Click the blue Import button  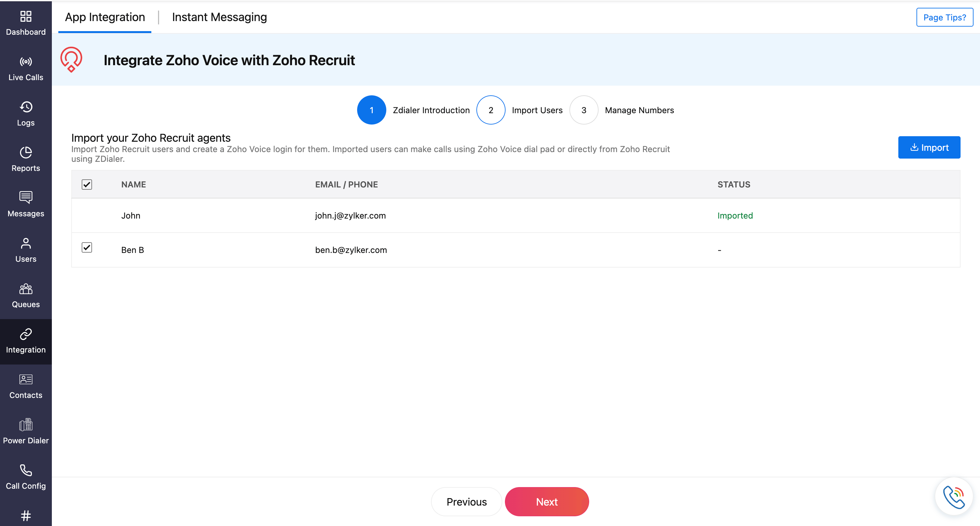click(929, 147)
